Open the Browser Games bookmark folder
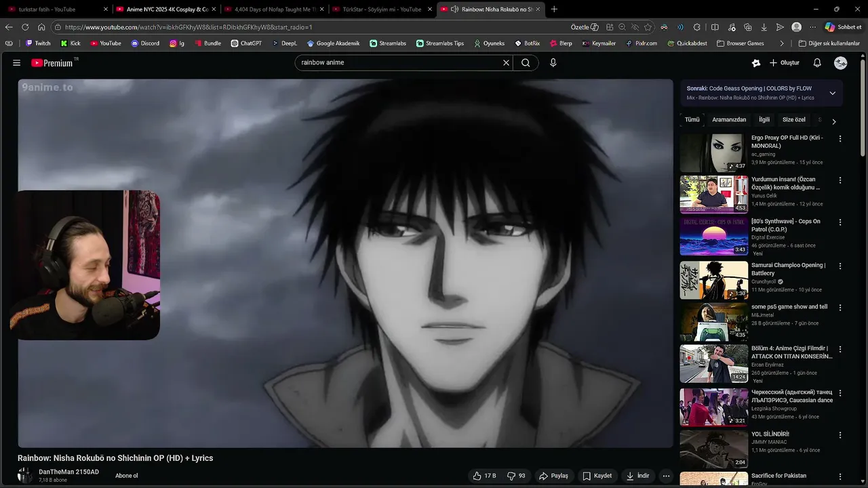Image resolution: width=868 pixels, height=488 pixels. coord(740,43)
